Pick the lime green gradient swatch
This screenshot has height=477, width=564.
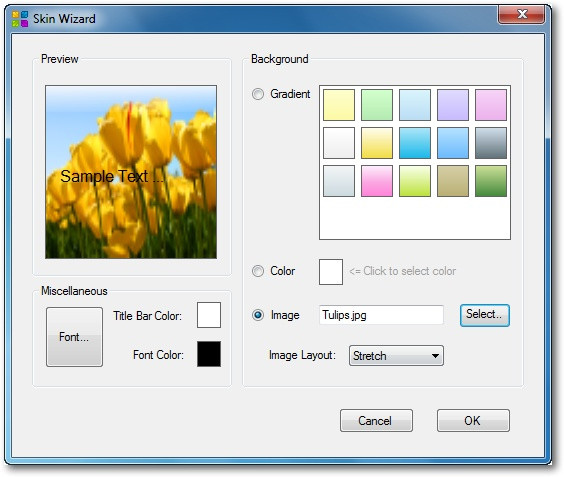point(415,181)
